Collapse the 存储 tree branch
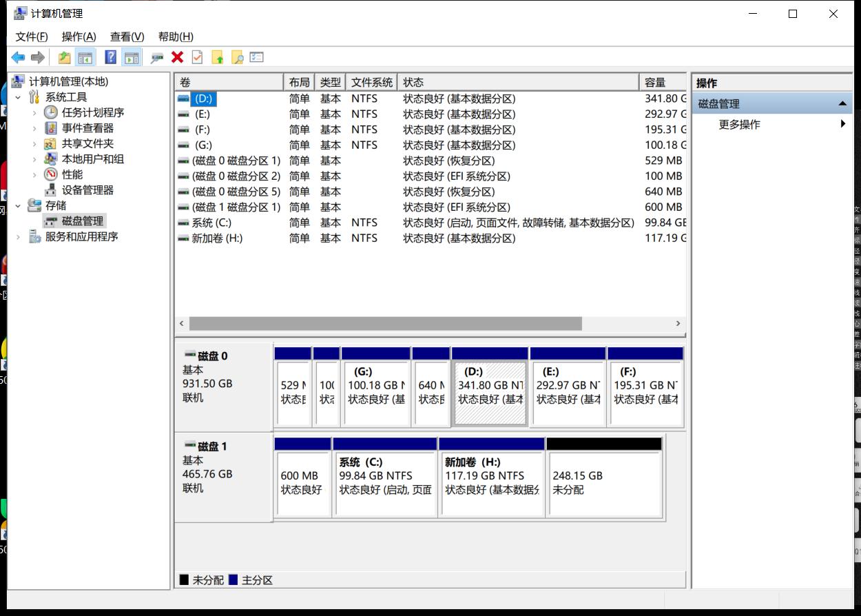Image resolution: width=861 pixels, height=616 pixels. (19, 205)
